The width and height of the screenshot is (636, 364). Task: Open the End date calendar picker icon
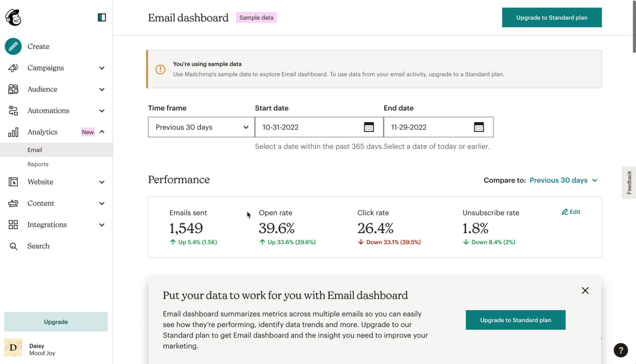click(479, 127)
